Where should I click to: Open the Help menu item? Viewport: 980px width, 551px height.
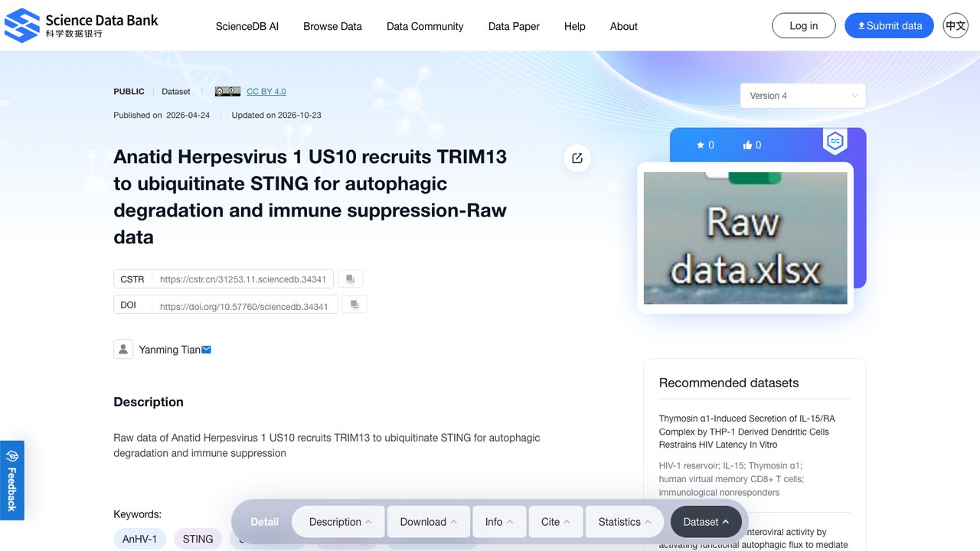(x=575, y=26)
